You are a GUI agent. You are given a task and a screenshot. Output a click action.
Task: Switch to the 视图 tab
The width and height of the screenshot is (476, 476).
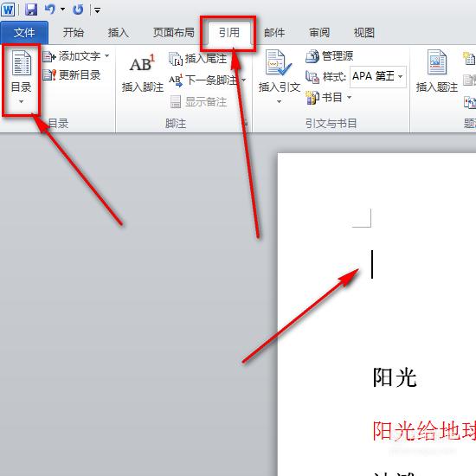click(364, 33)
